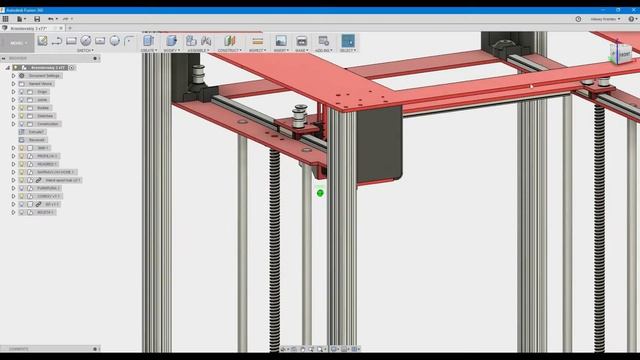Select the Line sketch tool
The width and height of the screenshot is (640, 360).
[x=57, y=40]
